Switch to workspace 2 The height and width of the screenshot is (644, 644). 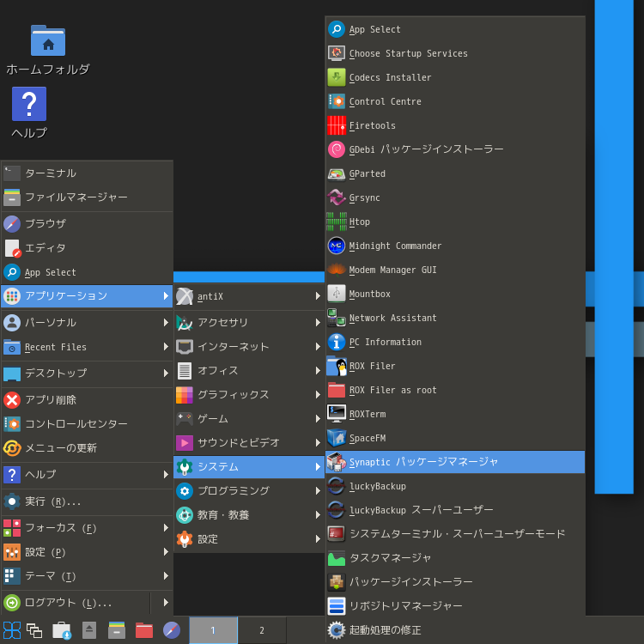tap(262, 630)
